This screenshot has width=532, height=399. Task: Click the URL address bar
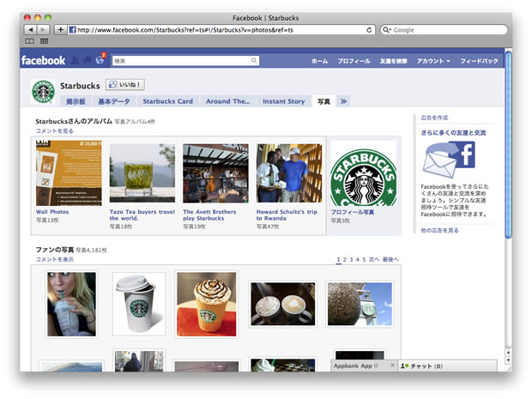click(221, 30)
